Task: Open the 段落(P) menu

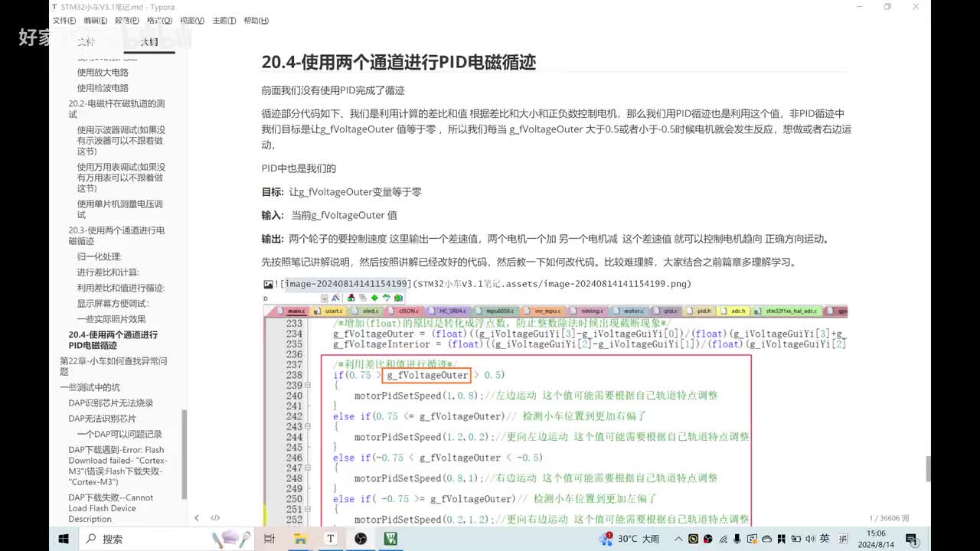Action: (x=127, y=21)
